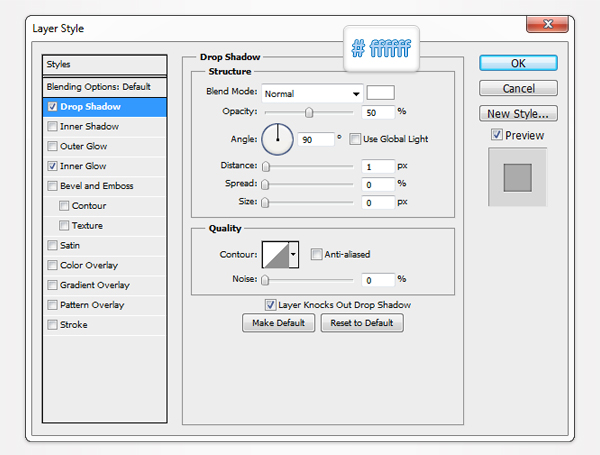
Task: Toggle Use Global Light checkbox
Action: pyautogui.click(x=355, y=139)
